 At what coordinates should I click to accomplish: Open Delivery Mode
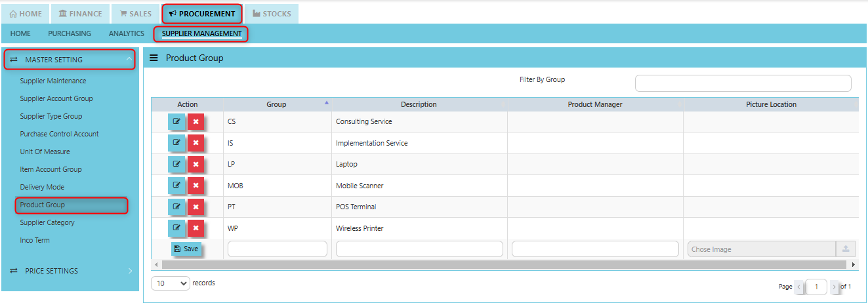(x=42, y=188)
